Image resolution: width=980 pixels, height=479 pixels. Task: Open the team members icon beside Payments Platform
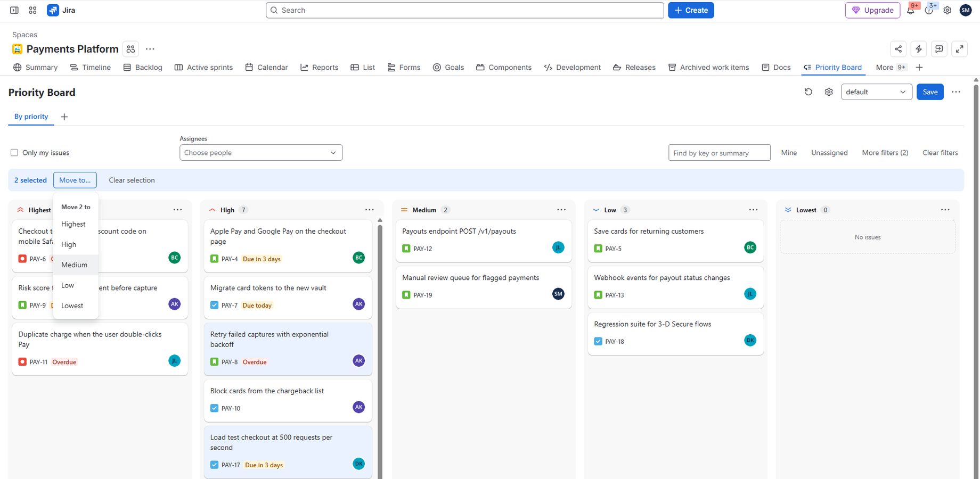[130, 49]
